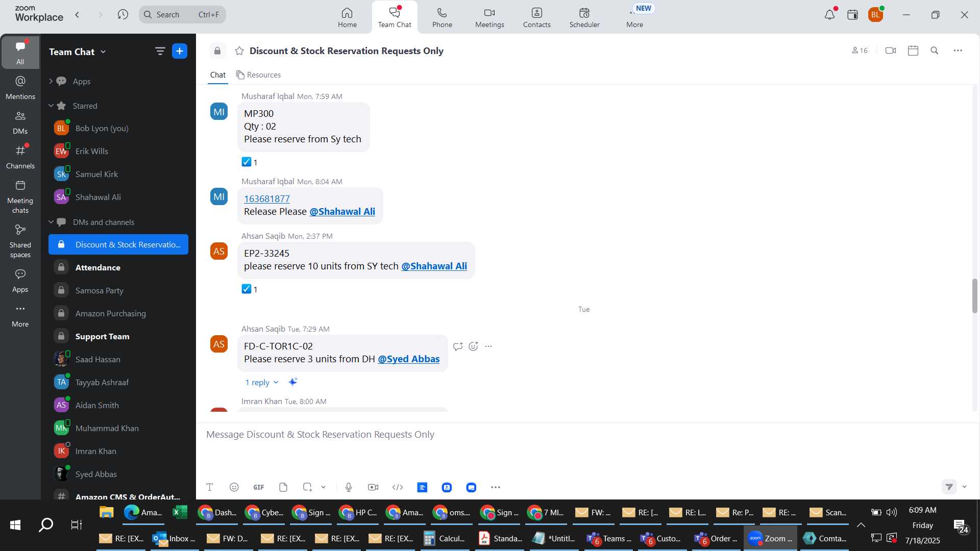
Task: Collapse the Starred section
Action: [51, 106]
